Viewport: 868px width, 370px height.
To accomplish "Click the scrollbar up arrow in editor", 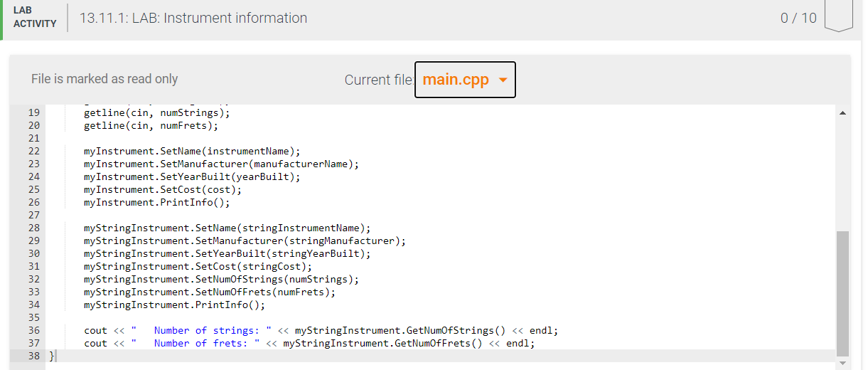I will tap(843, 112).
